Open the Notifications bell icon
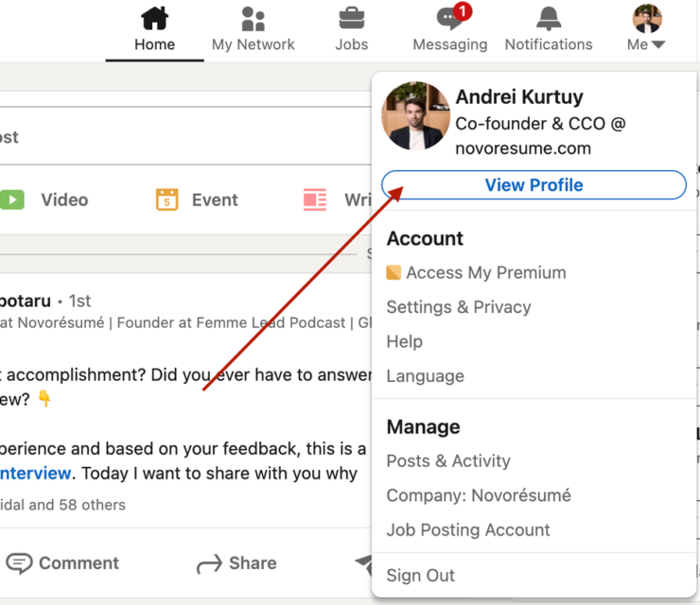 coord(549,19)
